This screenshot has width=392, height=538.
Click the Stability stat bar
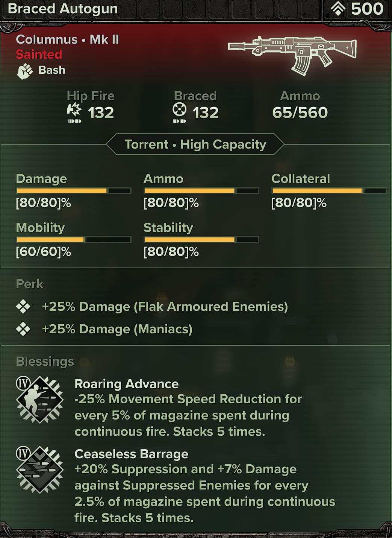click(201, 240)
